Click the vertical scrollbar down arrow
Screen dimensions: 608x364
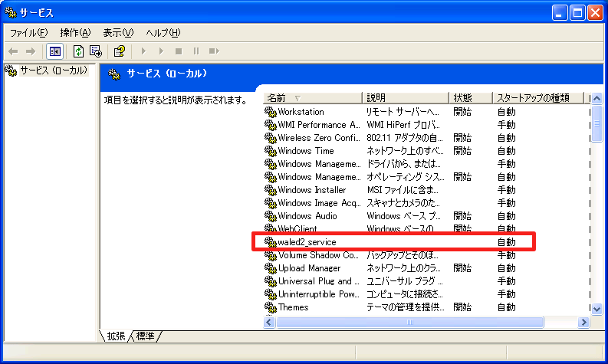596,309
